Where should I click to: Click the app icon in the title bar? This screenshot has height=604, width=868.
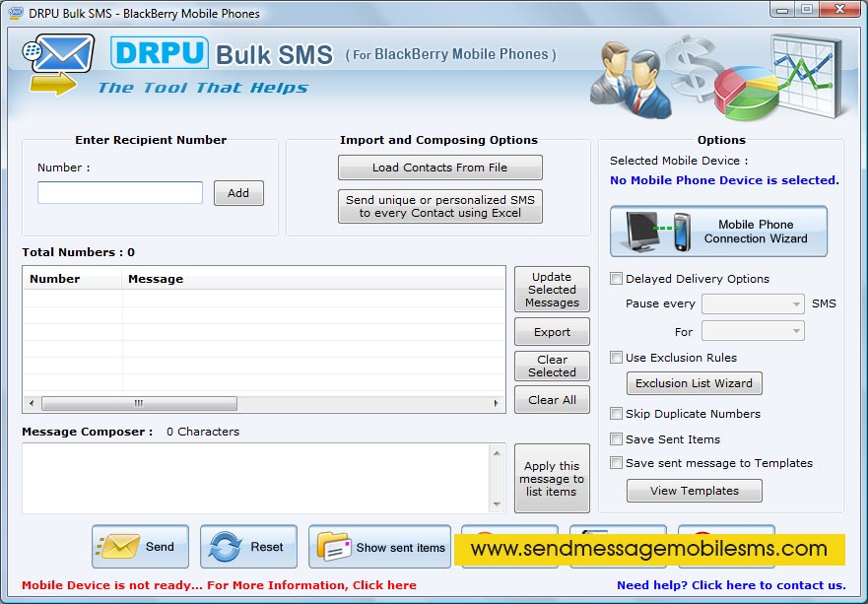pyautogui.click(x=16, y=13)
